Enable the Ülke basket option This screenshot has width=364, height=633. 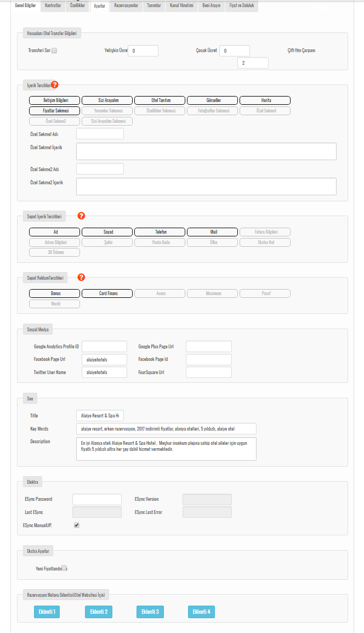click(212, 242)
